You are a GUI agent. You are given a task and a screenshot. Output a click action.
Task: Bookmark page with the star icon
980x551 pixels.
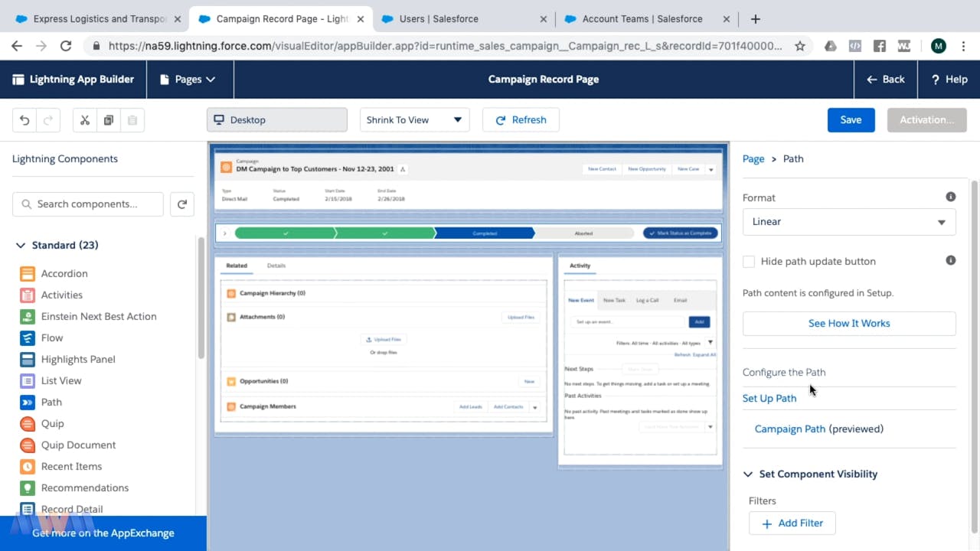800,46
